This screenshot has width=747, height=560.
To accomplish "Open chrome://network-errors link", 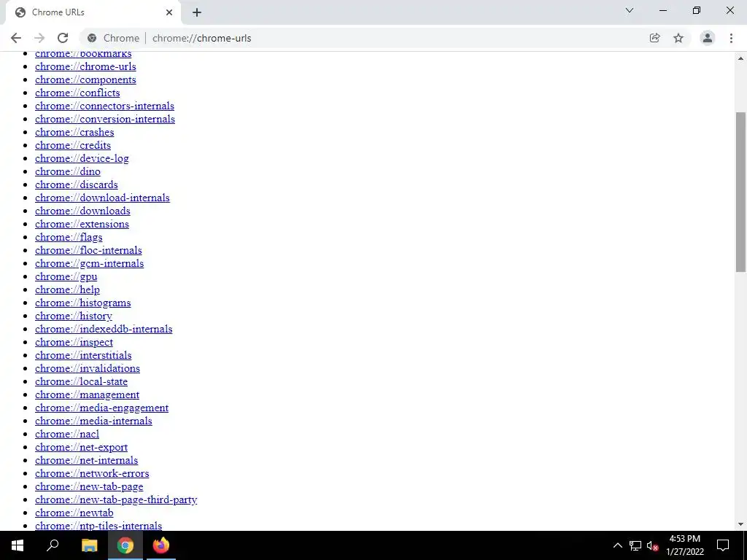I will [92, 473].
